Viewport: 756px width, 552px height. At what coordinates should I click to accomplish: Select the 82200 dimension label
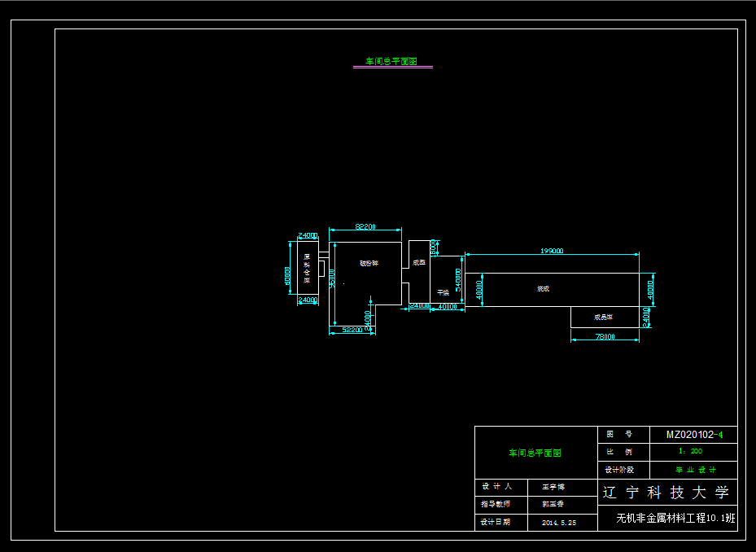pyautogui.click(x=365, y=227)
